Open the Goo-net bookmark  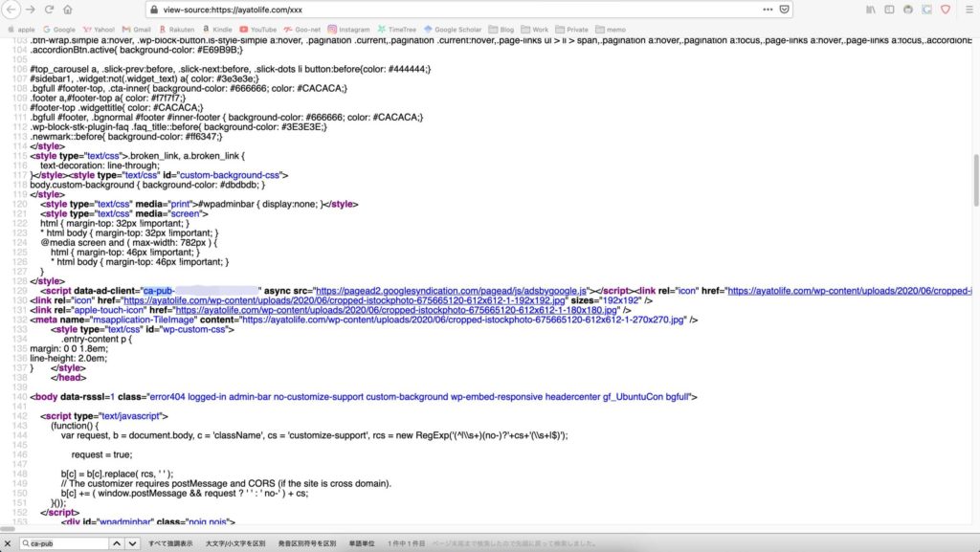click(x=301, y=30)
